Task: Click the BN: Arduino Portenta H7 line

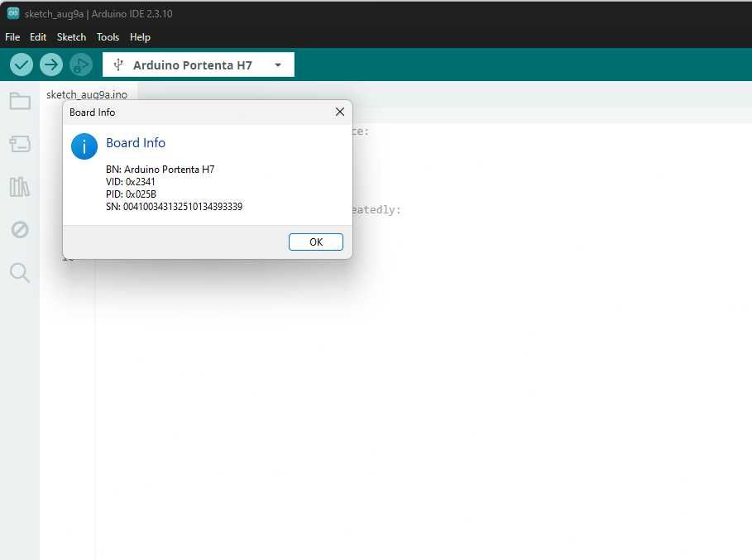Action: click(x=160, y=170)
